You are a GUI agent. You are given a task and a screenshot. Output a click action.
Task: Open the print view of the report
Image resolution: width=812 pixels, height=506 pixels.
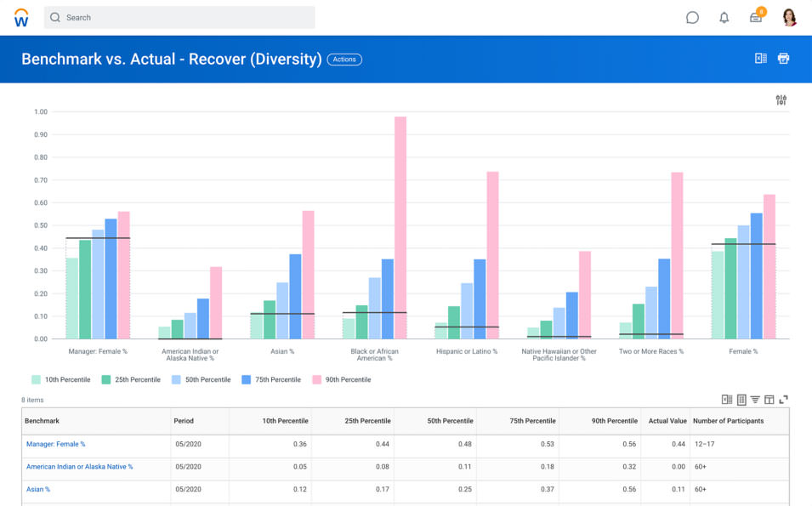click(783, 59)
